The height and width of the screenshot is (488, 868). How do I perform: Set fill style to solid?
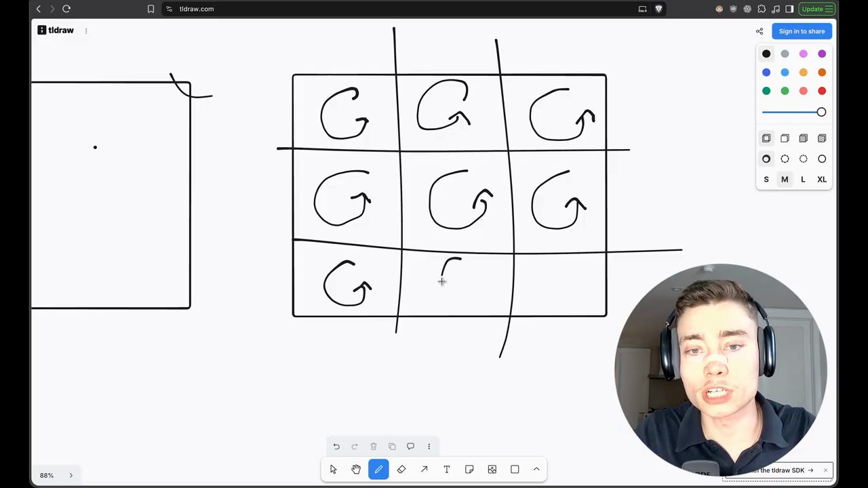(x=804, y=138)
